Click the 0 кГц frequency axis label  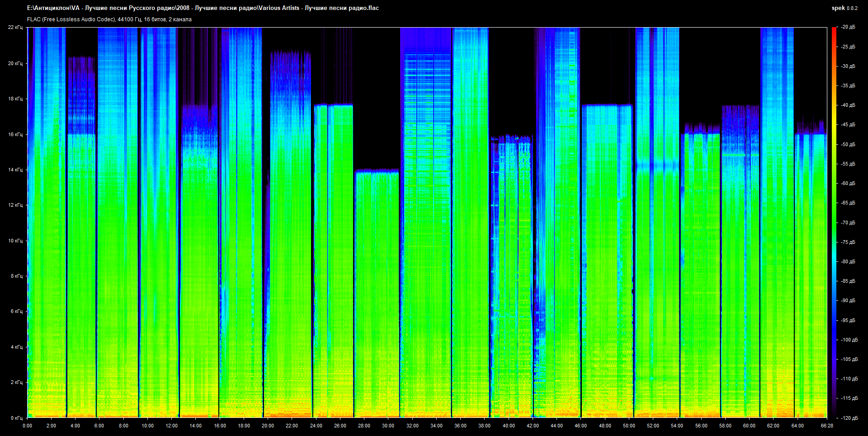(x=16, y=418)
